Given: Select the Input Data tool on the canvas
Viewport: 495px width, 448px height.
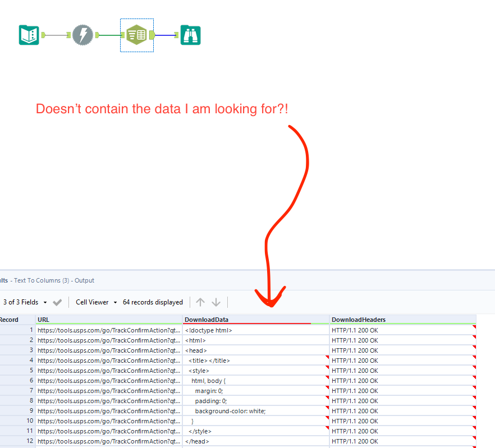Looking at the screenshot, I should pos(28,35).
